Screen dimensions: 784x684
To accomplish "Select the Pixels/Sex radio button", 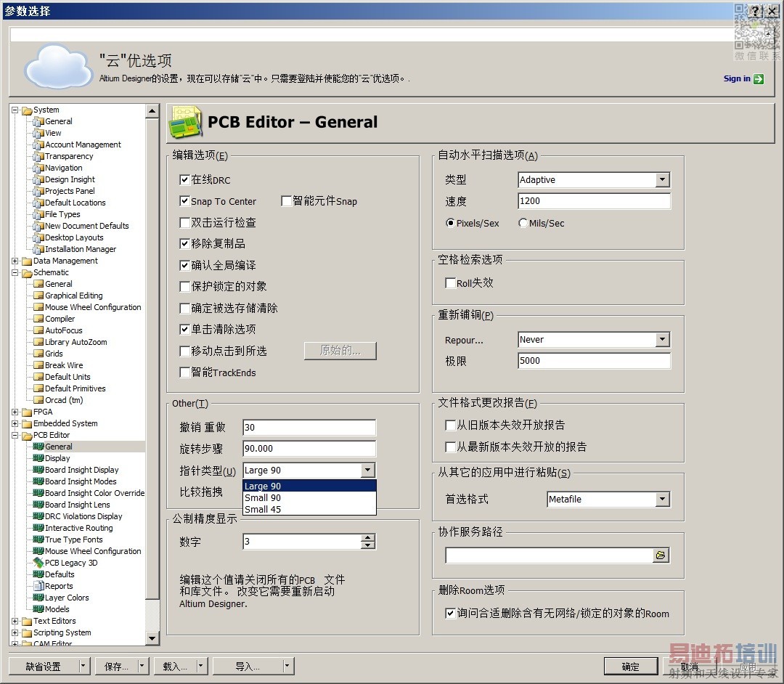I will [x=451, y=223].
